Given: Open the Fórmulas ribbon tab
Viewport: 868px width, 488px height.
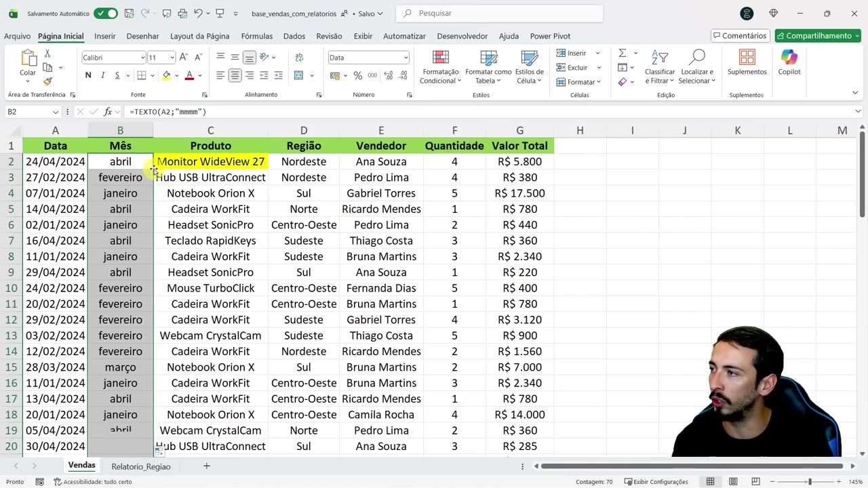Looking at the screenshot, I should (x=257, y=36).
